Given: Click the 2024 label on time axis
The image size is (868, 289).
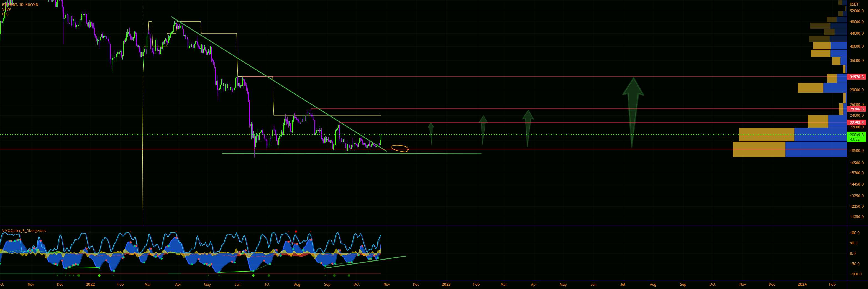Looking at the screenshot, I should (802, 284).
